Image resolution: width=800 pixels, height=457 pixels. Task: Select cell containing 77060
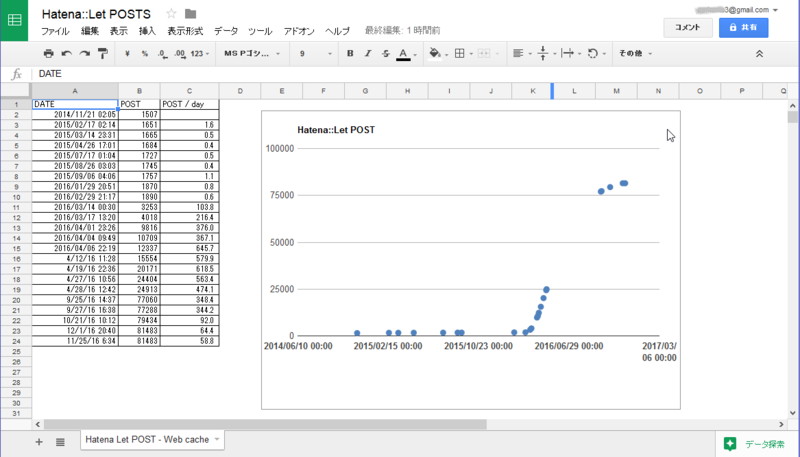(139, 300)
